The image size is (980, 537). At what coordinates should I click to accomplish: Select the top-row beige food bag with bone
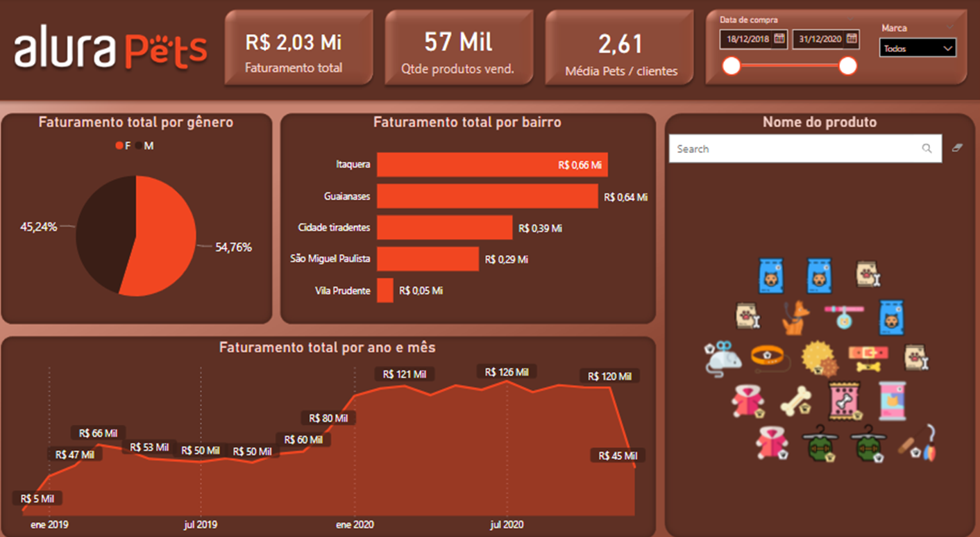coord(868,274)
